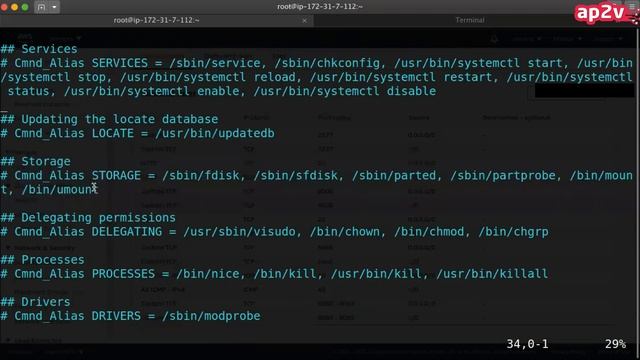The height and width of the screenshot is (360, 640).
Task: Click the '29%' file position indicator
Action: point(616,344)
